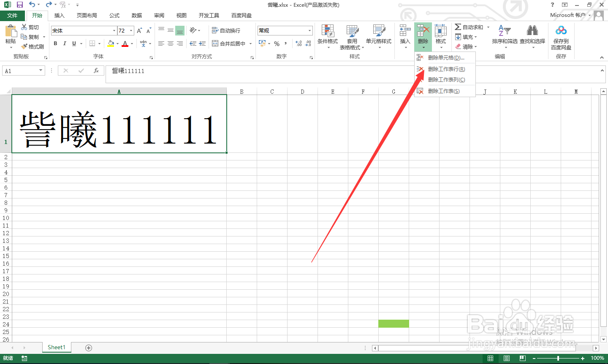The image size is (608, 364).
Task: Expand the fill color dropdown arrow
Action: point(117,43)
